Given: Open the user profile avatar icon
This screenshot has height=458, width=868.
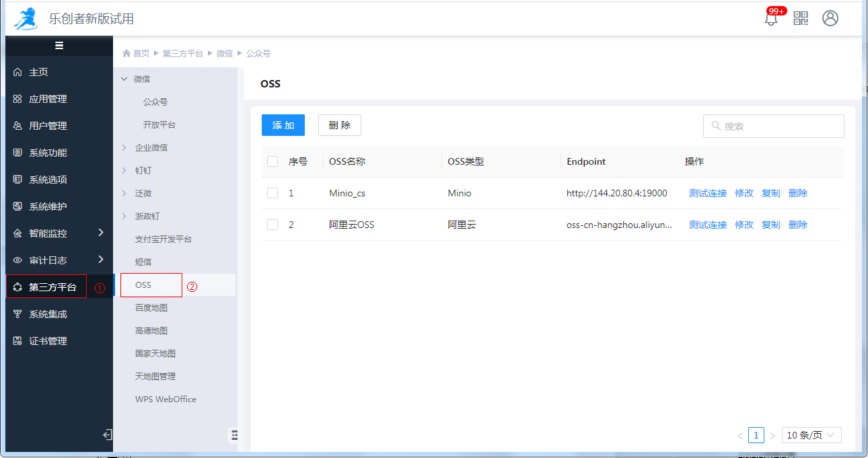Looking at the screenshot, I should pyautogui.click(x=830, y=18).
